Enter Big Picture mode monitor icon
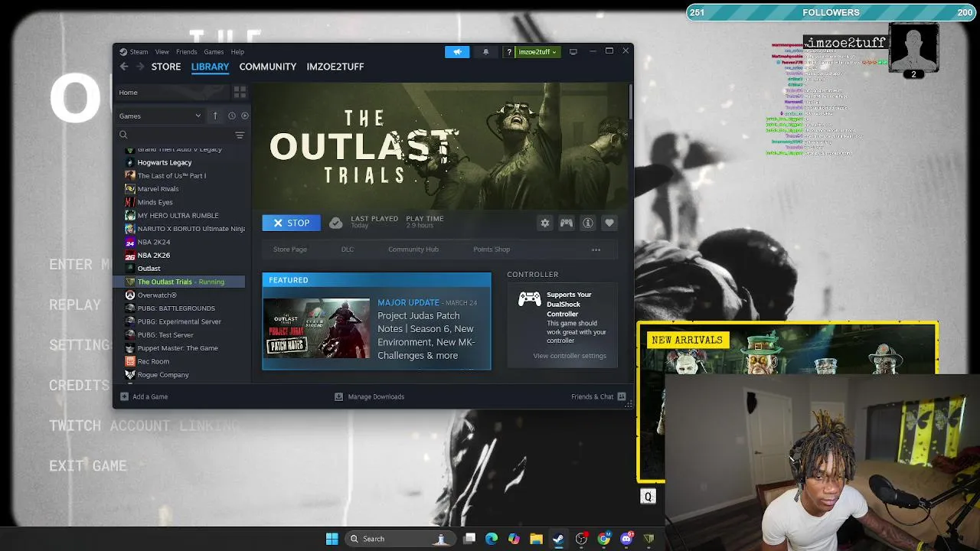Image resolution: width=980 pixels, height=551 pixels. (573, 52)
